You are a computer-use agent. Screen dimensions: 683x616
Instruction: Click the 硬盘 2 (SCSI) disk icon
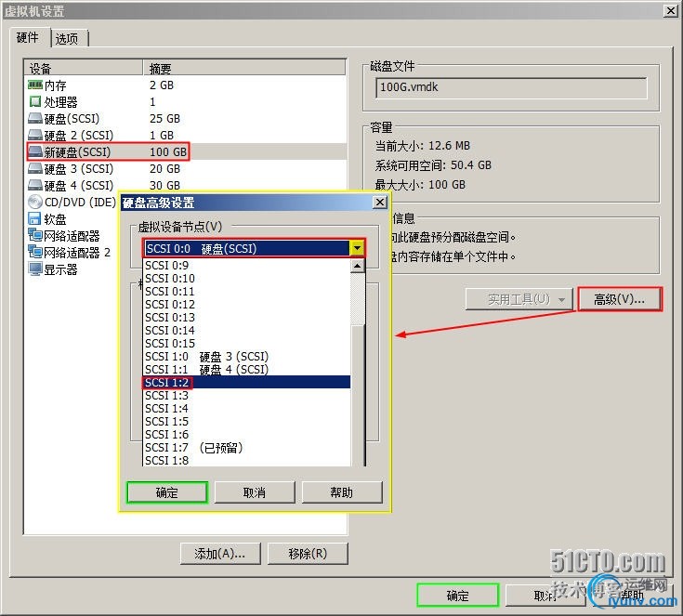35,135
